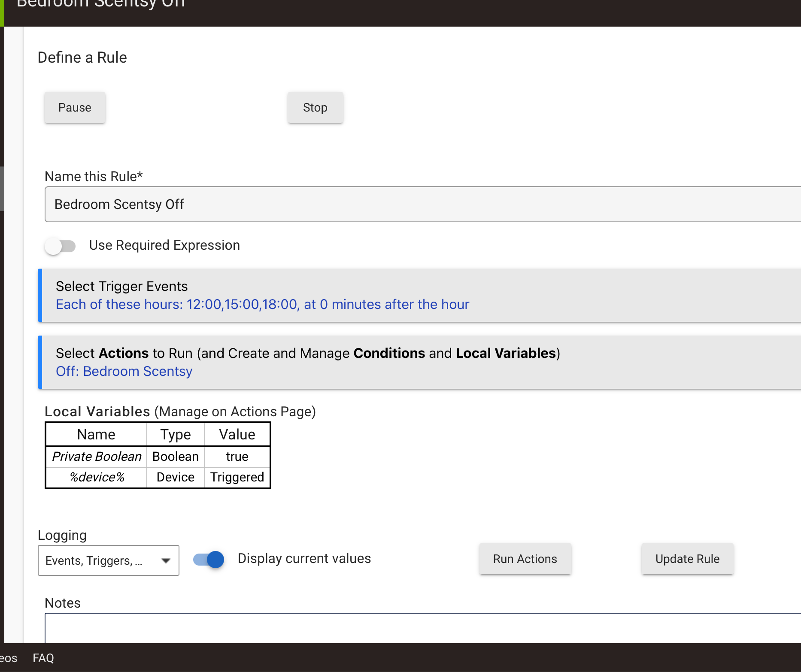801x672 pixels.
Task: Select the Private Boolean variable name
Action: click(97, 457)
